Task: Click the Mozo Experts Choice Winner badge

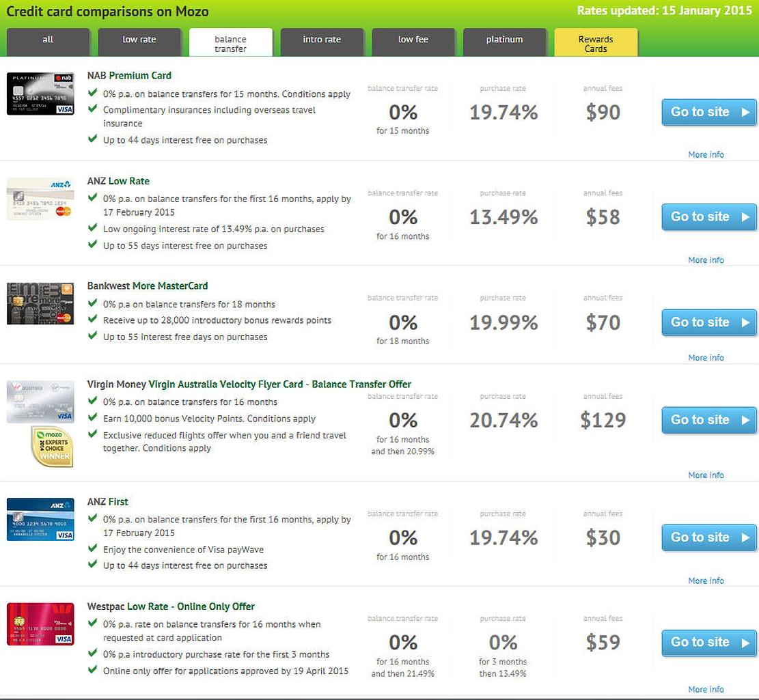Action: coord(53,447)
